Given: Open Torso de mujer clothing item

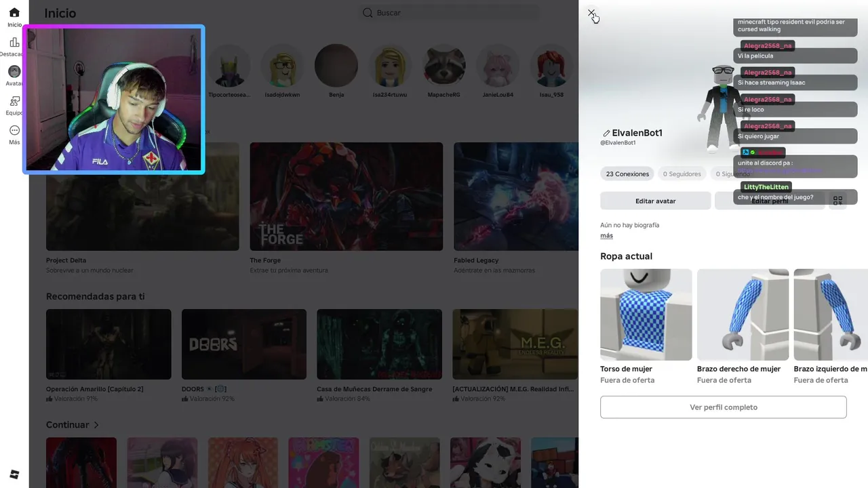Looking at the screenshot, I should click(646, 327).
